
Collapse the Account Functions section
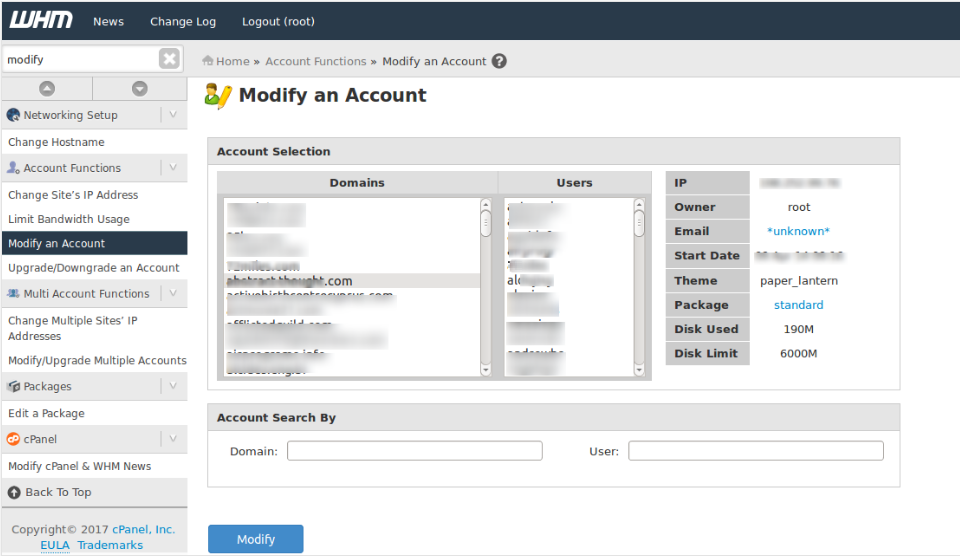[172, 168]
